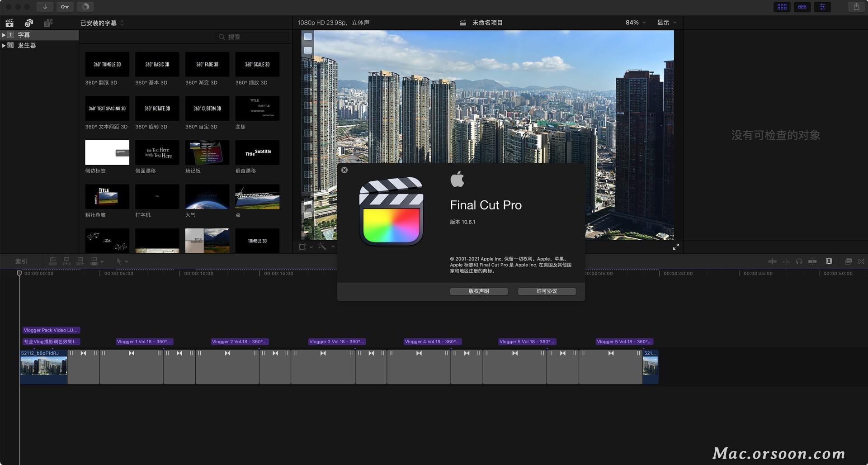Image resolution: width=868 pixels, height=465 pixels.
Task: Click the share export icon
Action: (856, 7)
